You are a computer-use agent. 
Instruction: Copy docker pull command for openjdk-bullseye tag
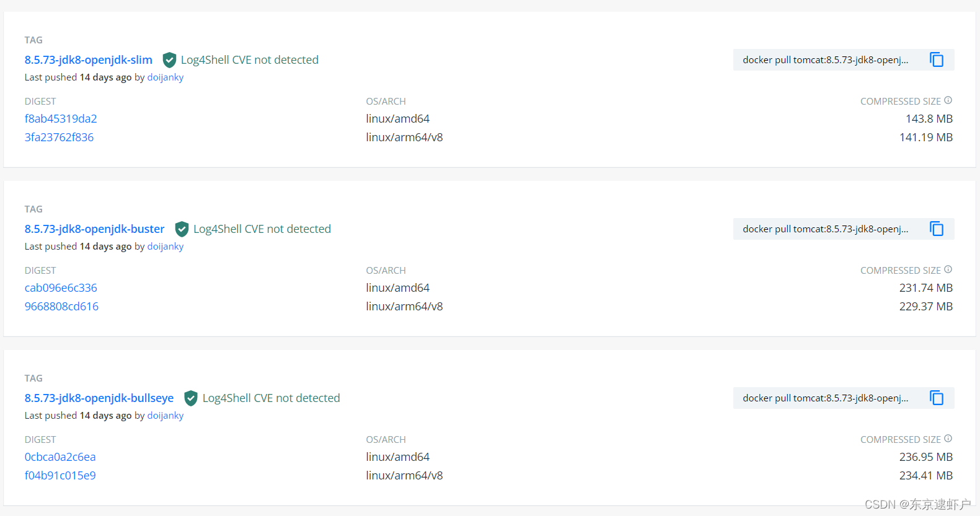(x=936, y=398)
